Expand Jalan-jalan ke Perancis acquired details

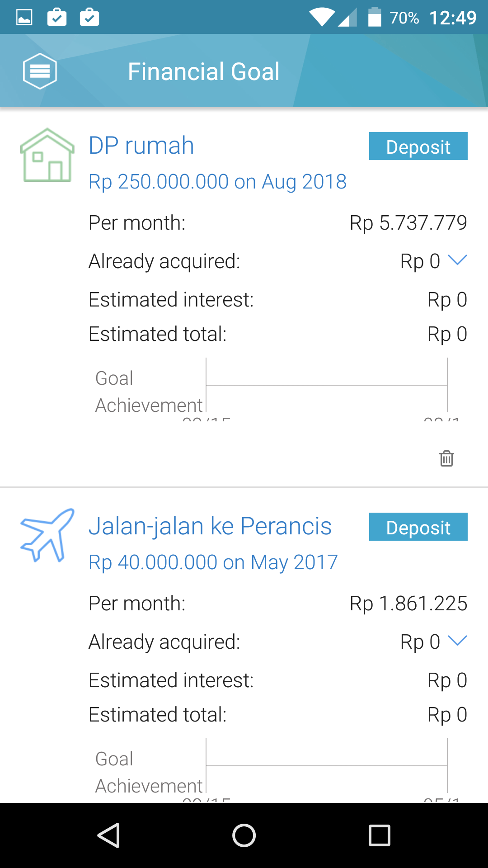[457, 641]
